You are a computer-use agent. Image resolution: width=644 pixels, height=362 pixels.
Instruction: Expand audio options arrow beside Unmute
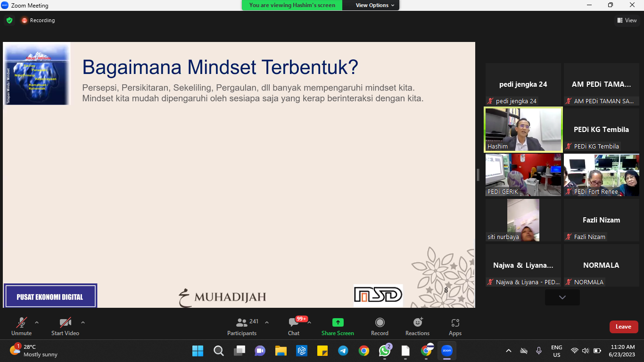point(37,323)
